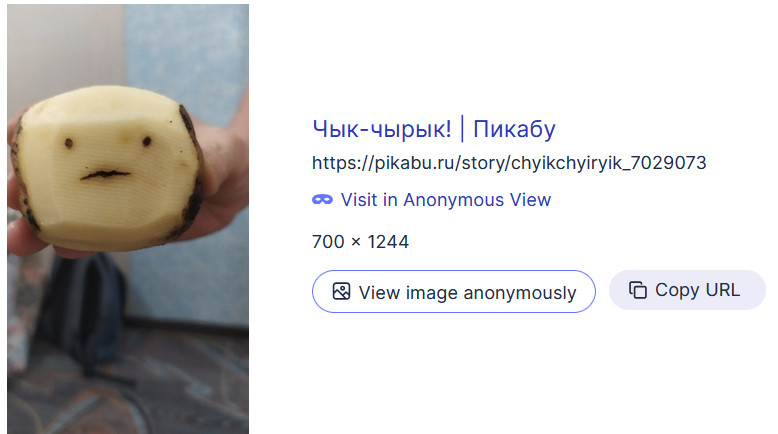Click the potato's right eye in photo
Image resolution: width=778 pixels, height=434 pixels.
click(x=147, y=141)
